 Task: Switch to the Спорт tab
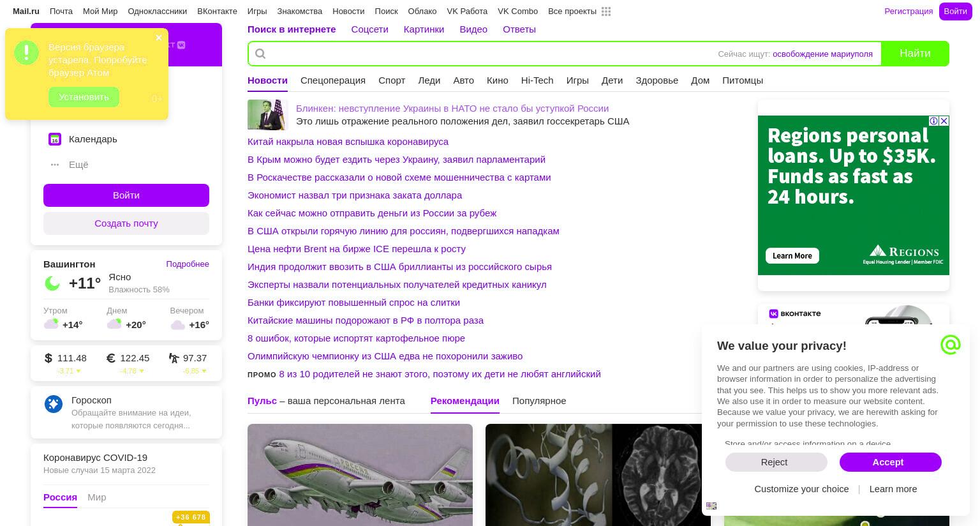pyautogui.click(x=392, y=80)
